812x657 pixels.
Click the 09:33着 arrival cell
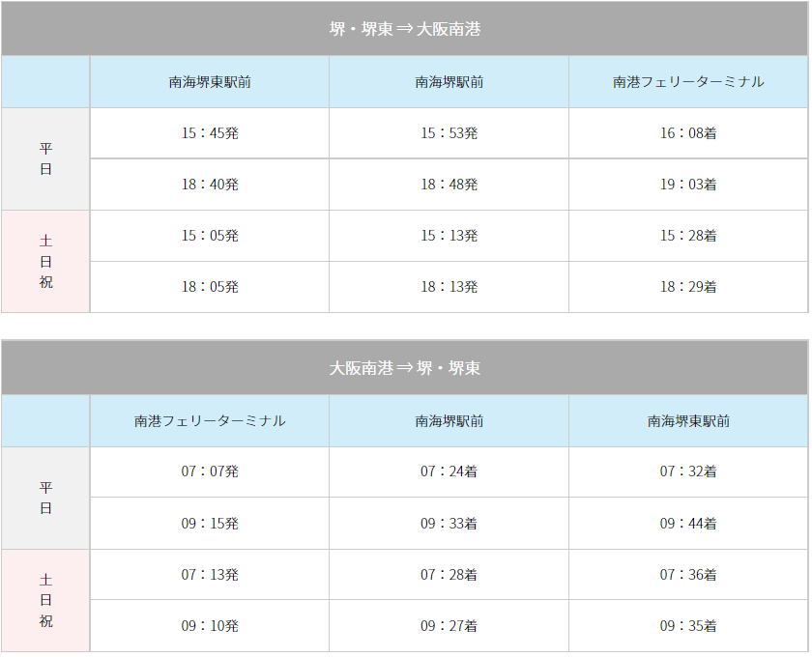click(449, 524)
